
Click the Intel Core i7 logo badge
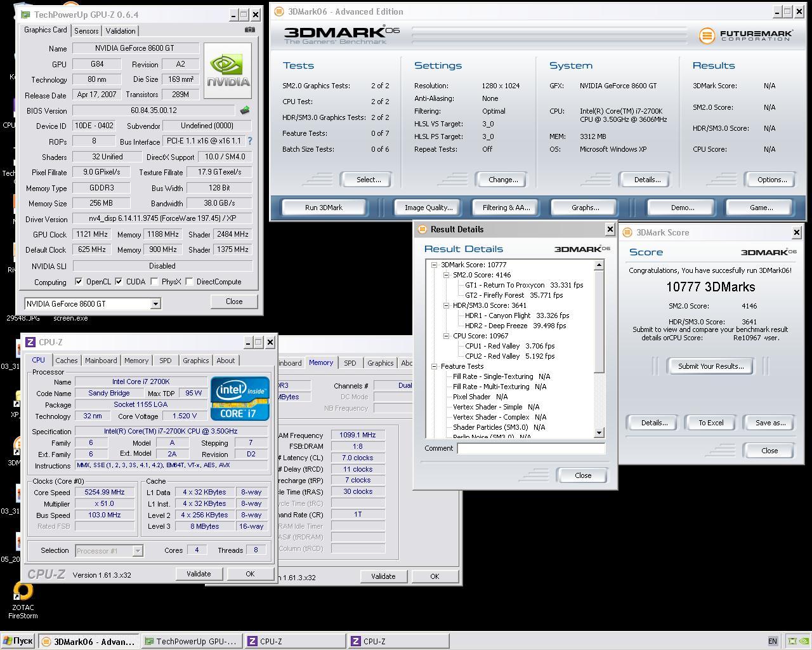[x=240, y=399]
